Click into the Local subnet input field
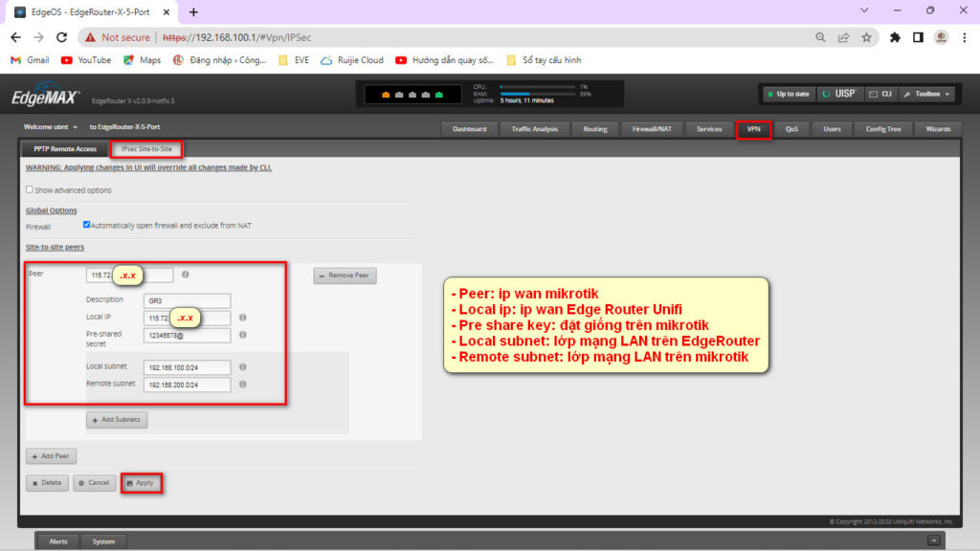The height and width of the screenshot is (551, 980). click(x=187, y=367)
